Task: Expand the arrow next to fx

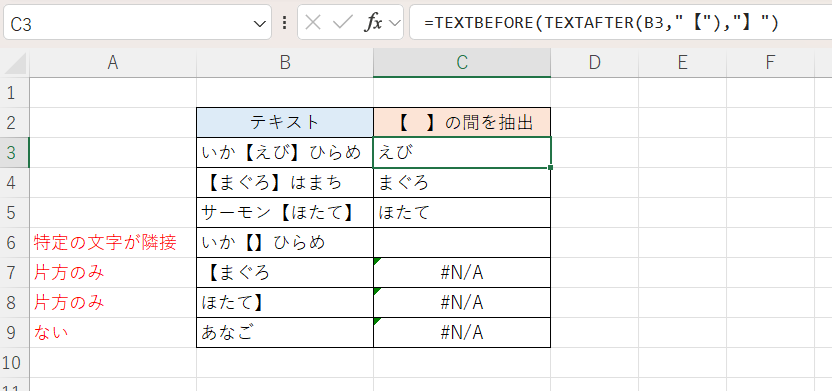Action: [394, 23]
